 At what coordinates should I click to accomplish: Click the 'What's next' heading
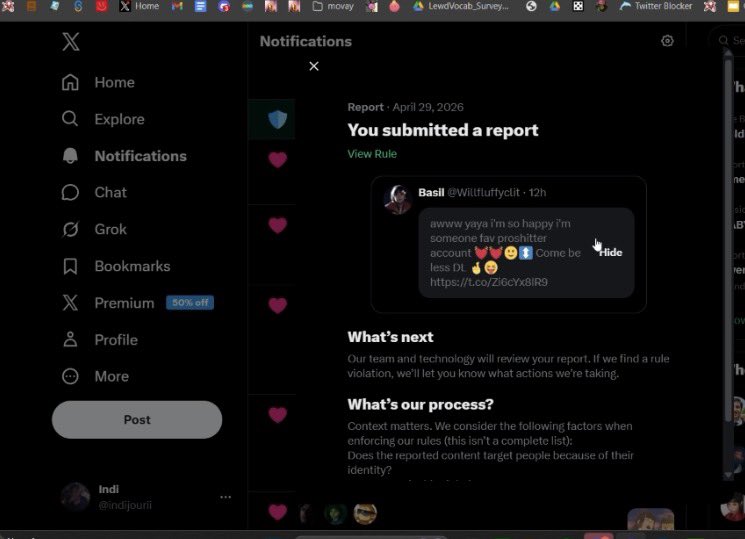(390, 337)
